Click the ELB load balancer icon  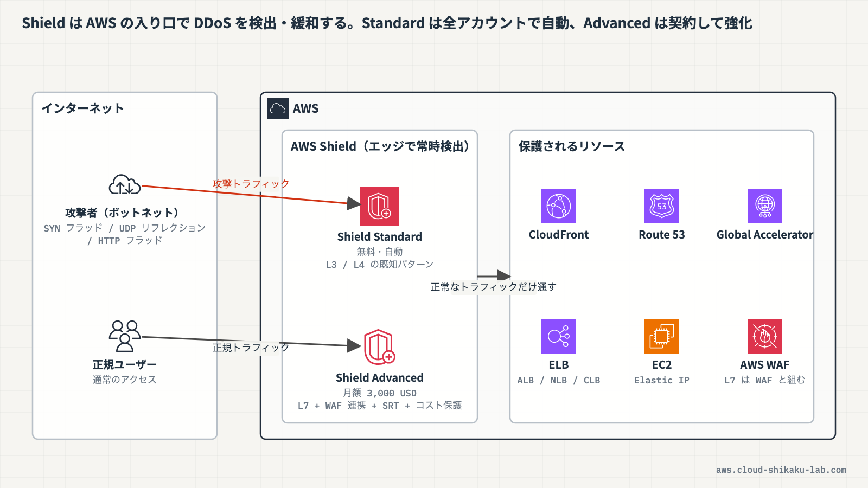point(559,336)
